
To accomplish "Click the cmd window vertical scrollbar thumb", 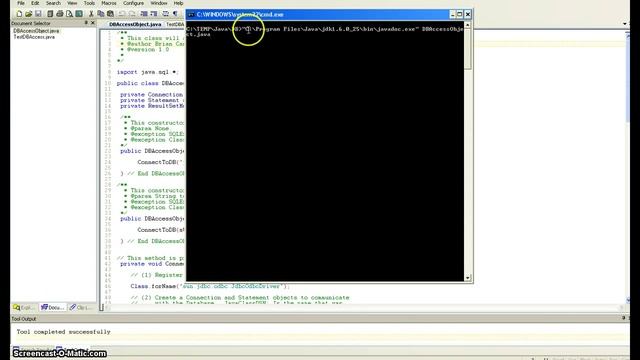I will pos(468,49).
